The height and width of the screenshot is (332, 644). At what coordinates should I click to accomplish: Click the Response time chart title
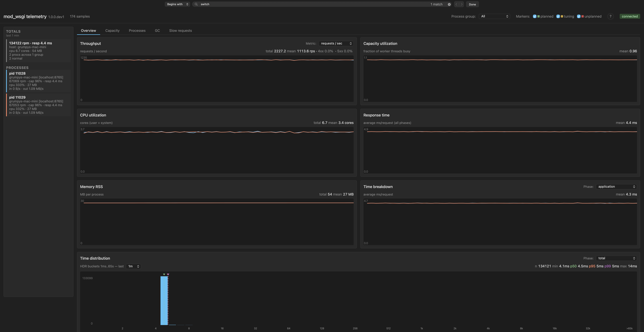(x=376, y=115)
